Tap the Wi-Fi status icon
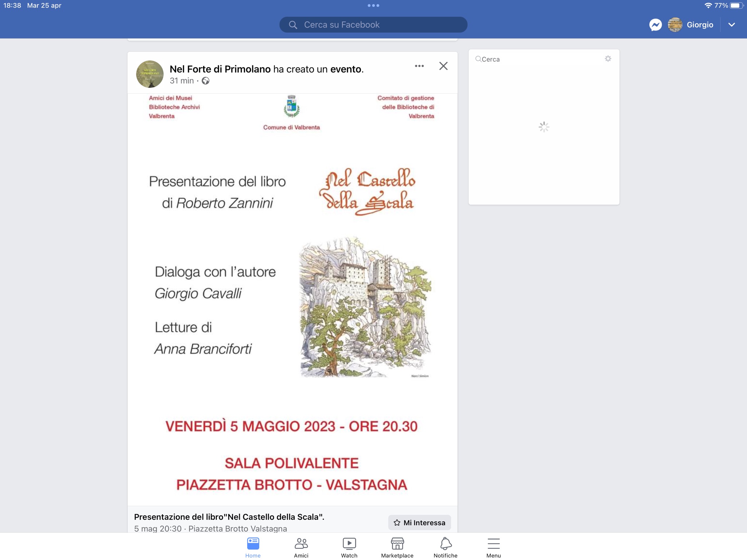747x560 pixels. tap(708, 5)
